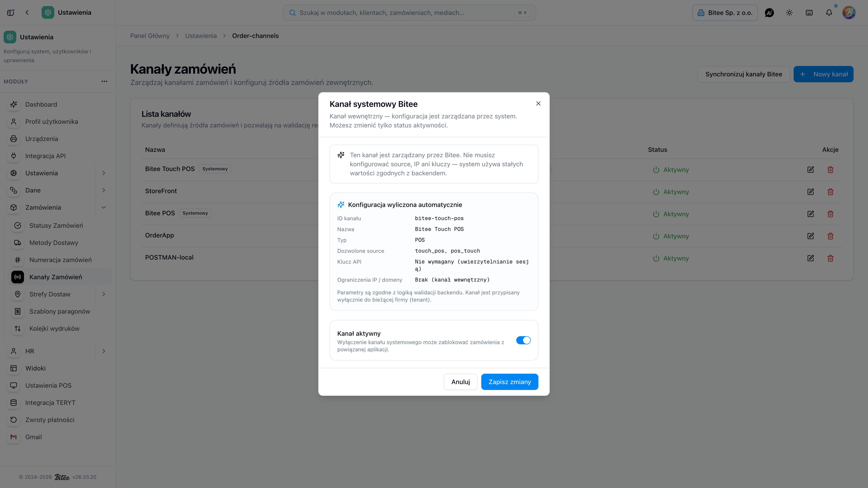This screenshot has width=868, height=488.
Task: Open the AI assistant icon
Action: coord(769,13)
